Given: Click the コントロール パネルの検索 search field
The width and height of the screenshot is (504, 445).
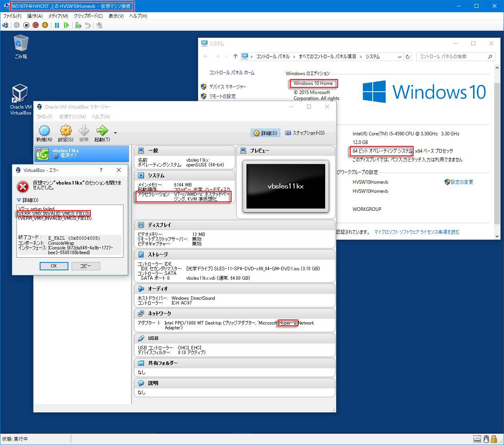Looking at the screenshot, I should coord(455,57).
